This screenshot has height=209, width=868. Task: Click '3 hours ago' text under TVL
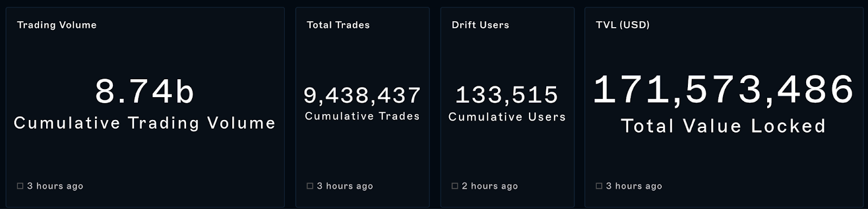pyautogui.click(x=634, y=186)
